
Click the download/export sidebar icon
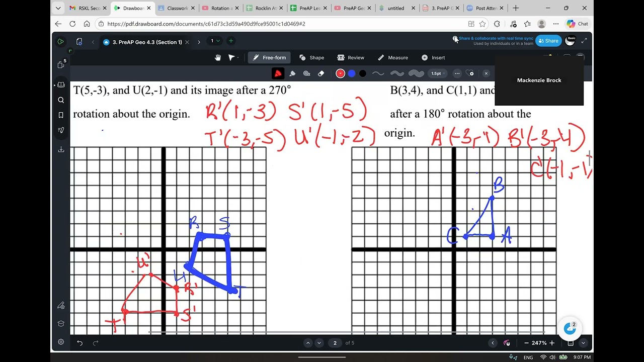tap(61, 149)
